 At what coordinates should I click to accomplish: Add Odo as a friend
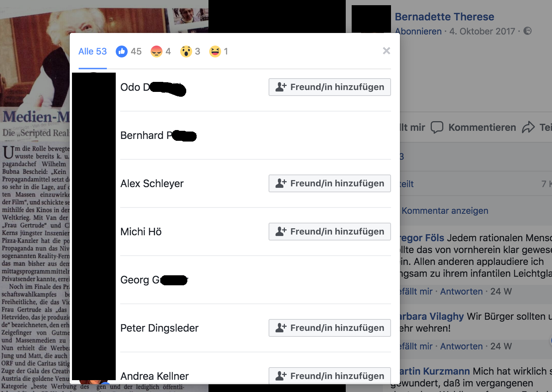pos(330,87)
